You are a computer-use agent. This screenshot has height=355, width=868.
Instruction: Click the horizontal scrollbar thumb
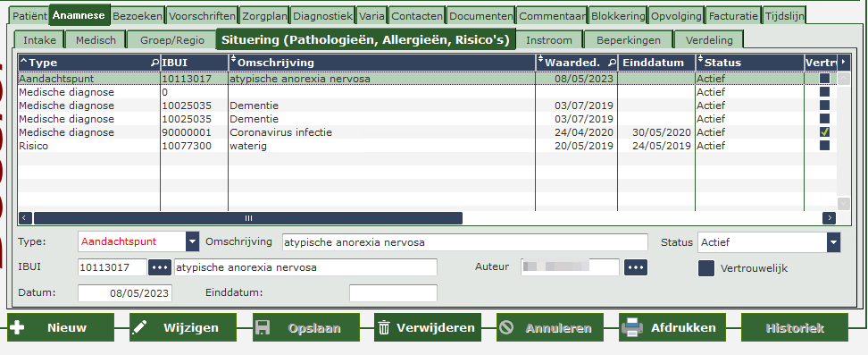248,218
